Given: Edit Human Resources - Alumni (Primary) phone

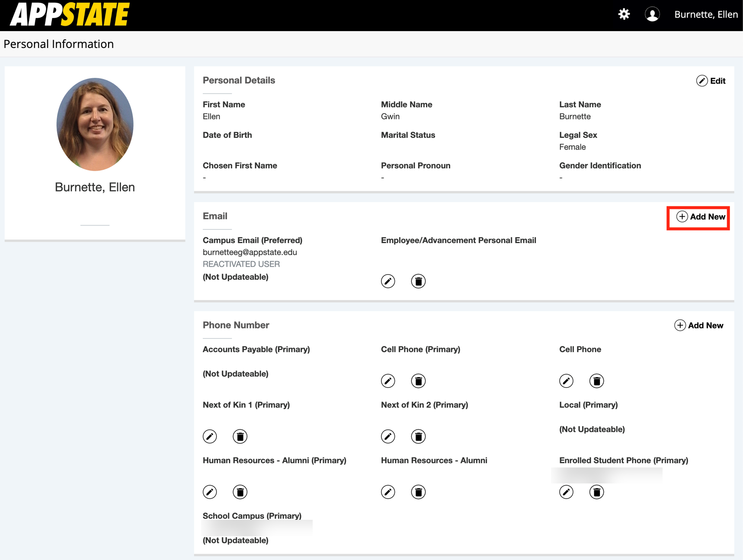Looking at the screenshot, I should click(210, 492).
